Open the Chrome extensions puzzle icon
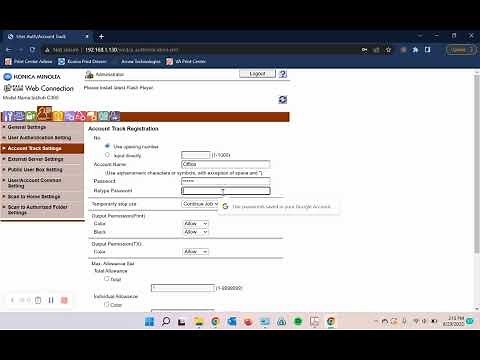 click(x=415, y=50)
